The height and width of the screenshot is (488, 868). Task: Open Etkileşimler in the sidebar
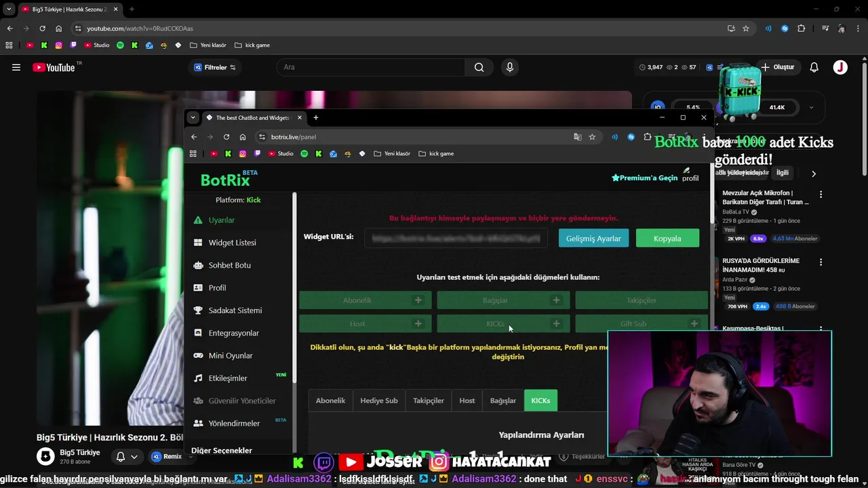coord(227,378)
